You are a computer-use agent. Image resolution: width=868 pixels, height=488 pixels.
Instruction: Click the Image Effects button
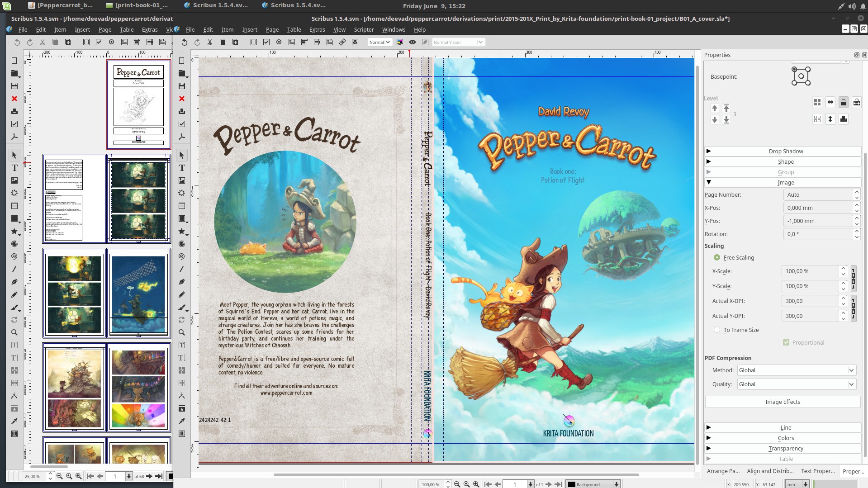(x=783, y=402)
